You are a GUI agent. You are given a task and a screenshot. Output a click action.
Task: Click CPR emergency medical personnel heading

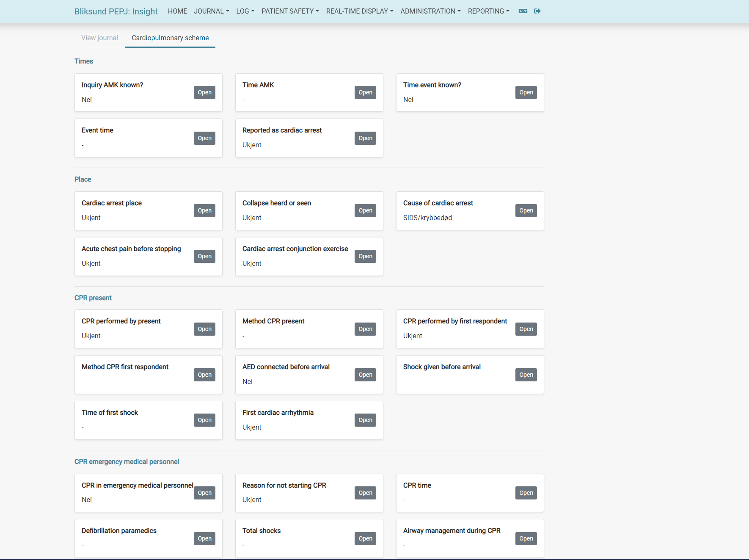coord(127,461)
